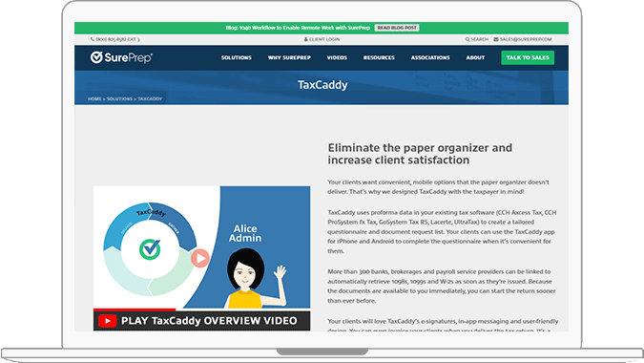This screenshot has height=363, width=644.
Task: Click the red YouTube icon
Action: click(108, 321)
